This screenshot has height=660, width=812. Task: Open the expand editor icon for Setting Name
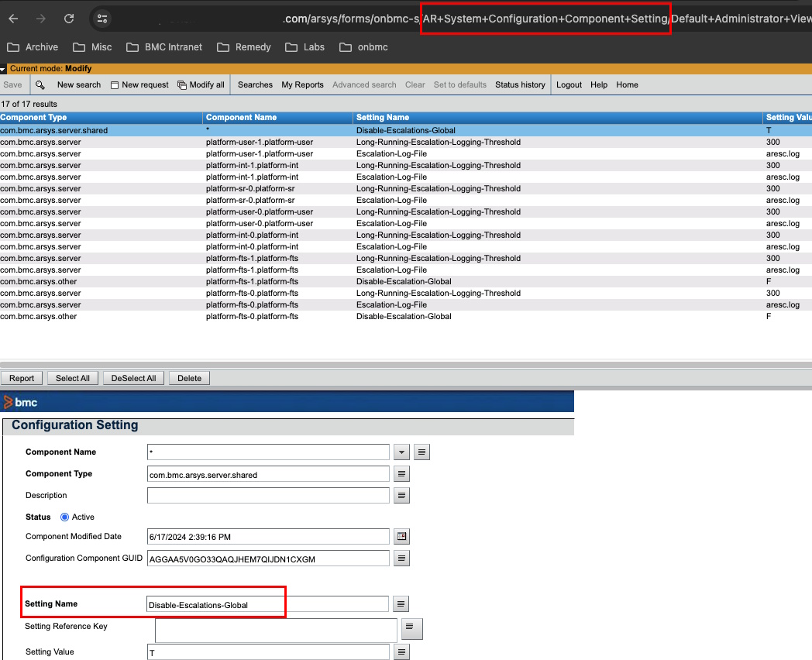pos(401,603)
